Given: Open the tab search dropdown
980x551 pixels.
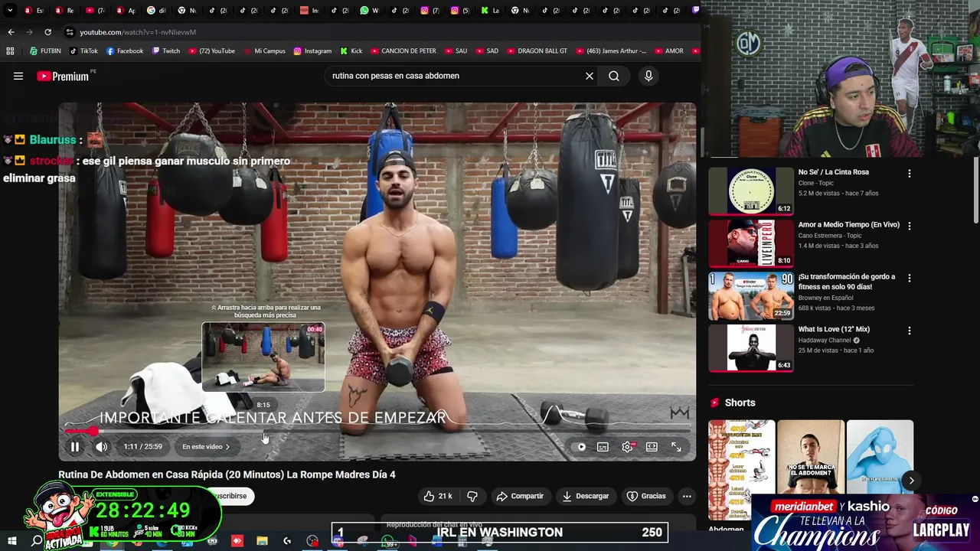Looking at the screenshot, I should point(10,11).
